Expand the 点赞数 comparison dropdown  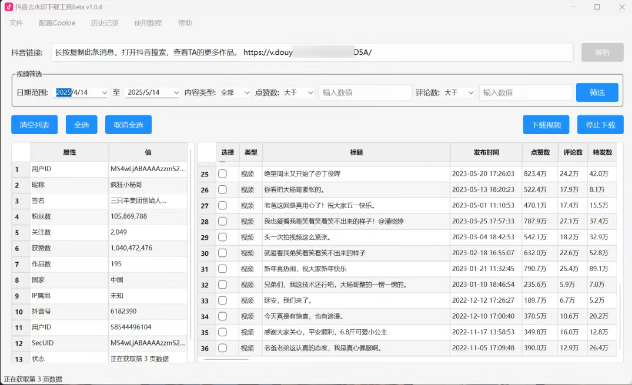click(299, 92)
